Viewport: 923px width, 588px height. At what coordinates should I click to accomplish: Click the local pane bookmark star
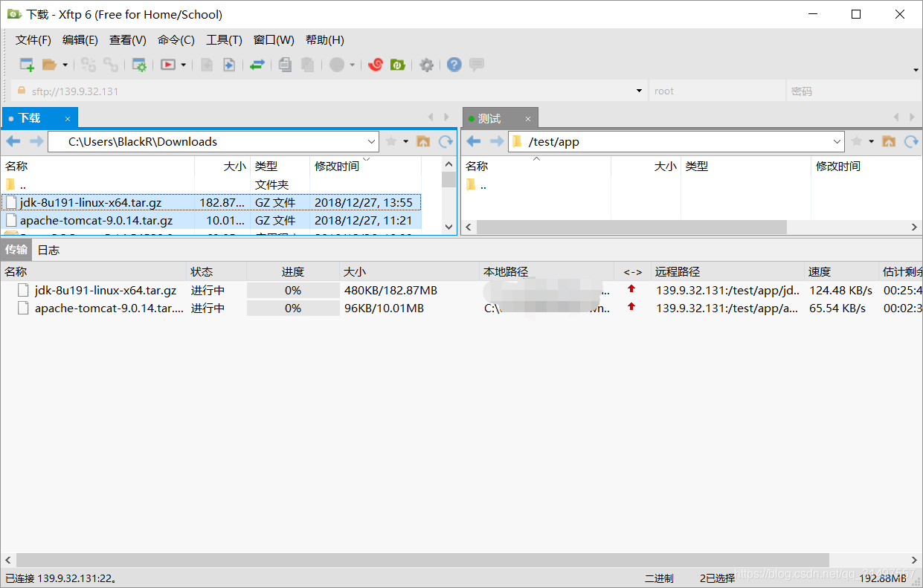click(391, 141)
